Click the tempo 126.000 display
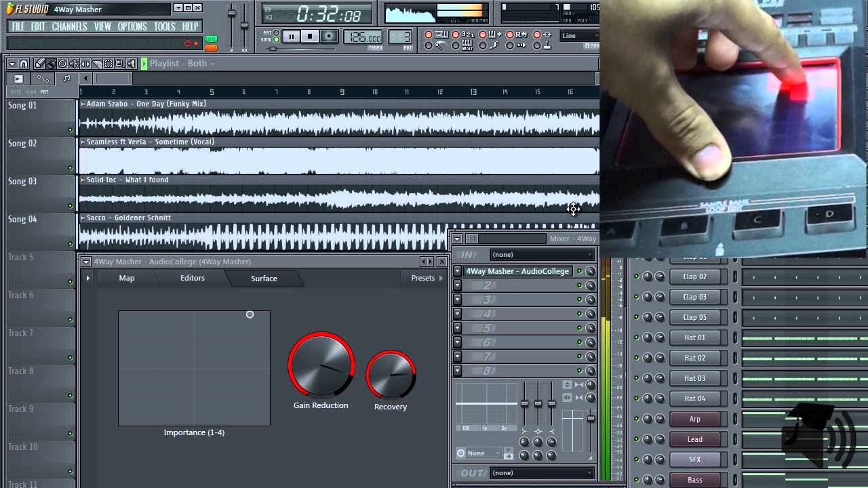 363,37
